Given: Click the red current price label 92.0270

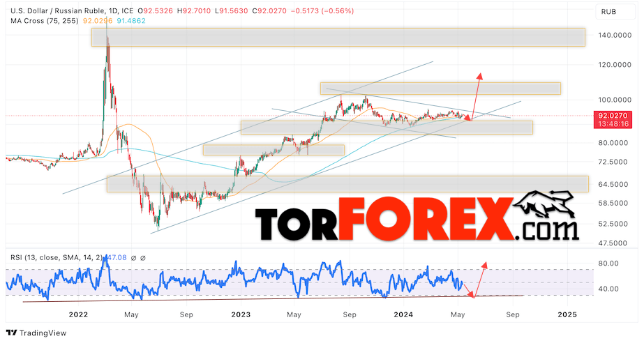Looking at the screenshot, I should pos(613,116).
